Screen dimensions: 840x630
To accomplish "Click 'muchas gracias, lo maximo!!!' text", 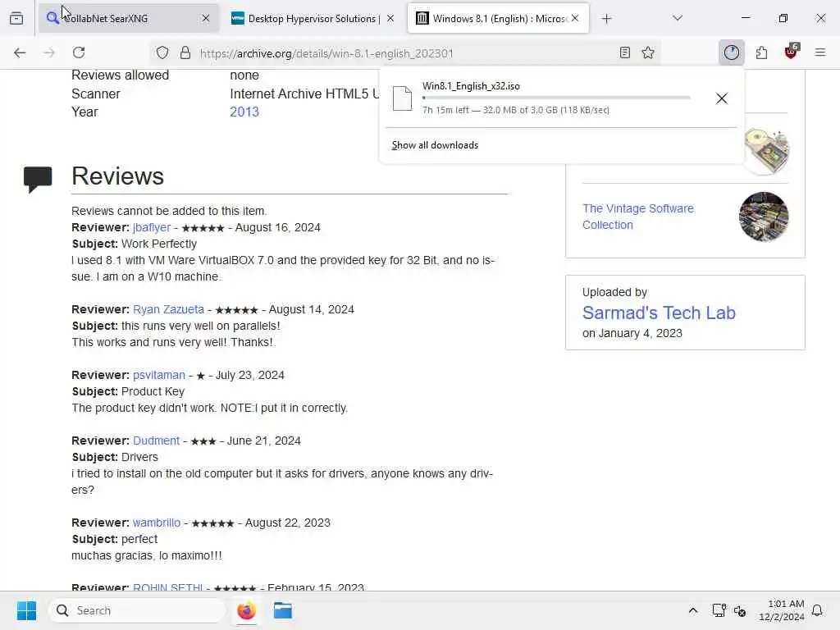I will pyautogui.click(x=147, y=555).
